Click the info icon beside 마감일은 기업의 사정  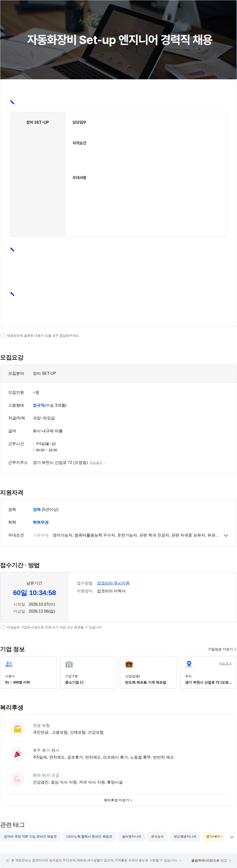(3, 627)
